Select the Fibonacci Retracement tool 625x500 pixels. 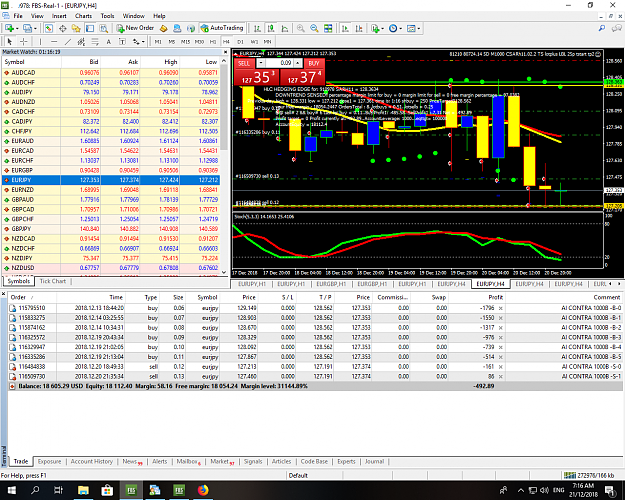95,41
